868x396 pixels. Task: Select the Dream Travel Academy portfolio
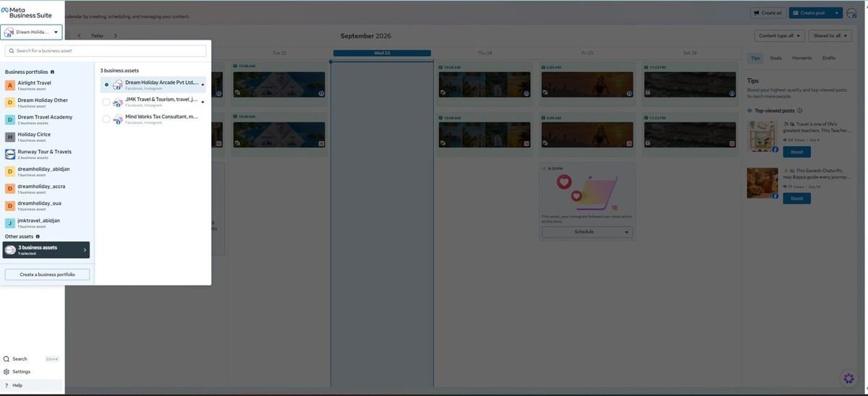coord(48,119)
